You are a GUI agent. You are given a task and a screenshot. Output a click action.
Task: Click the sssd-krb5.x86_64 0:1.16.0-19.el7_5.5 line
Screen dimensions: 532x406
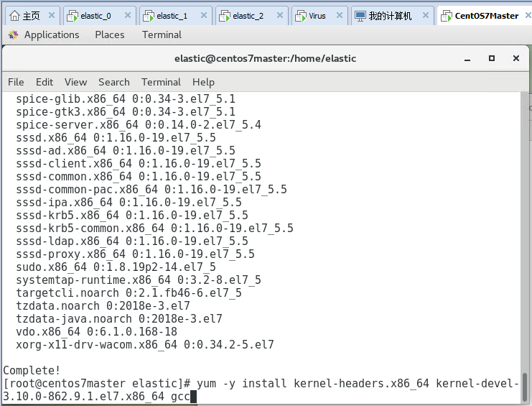pos(132,216)
